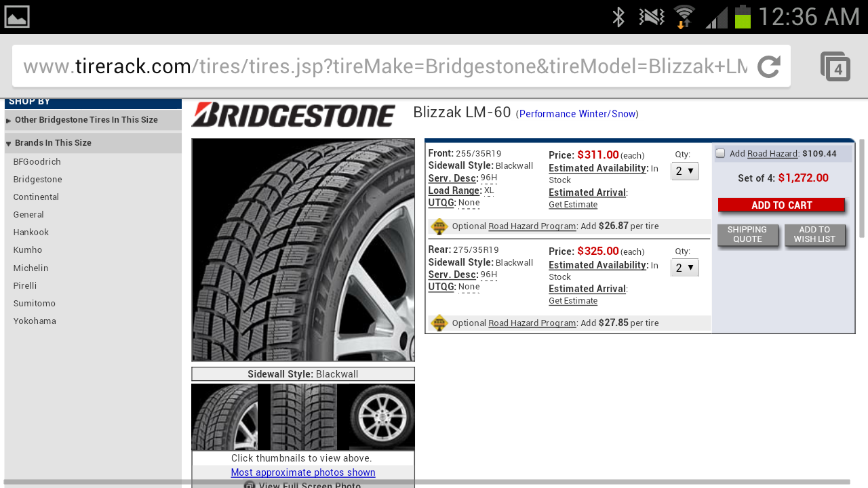This screenshot has width=868, height=488.
Task: Click road hazard badge icon for front tire
Action: click(x=439, y=226)
